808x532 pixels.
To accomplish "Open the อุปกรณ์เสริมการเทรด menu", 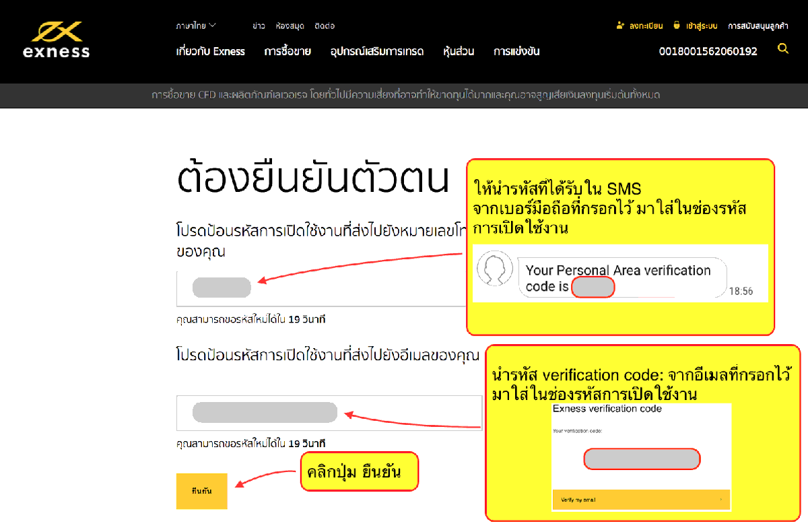I will tap(377, 51).
